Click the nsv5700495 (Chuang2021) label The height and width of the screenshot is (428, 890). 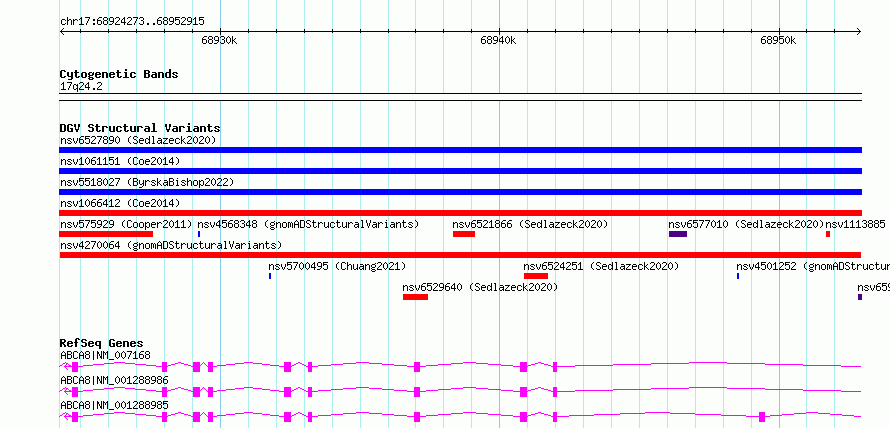point(337,266)
